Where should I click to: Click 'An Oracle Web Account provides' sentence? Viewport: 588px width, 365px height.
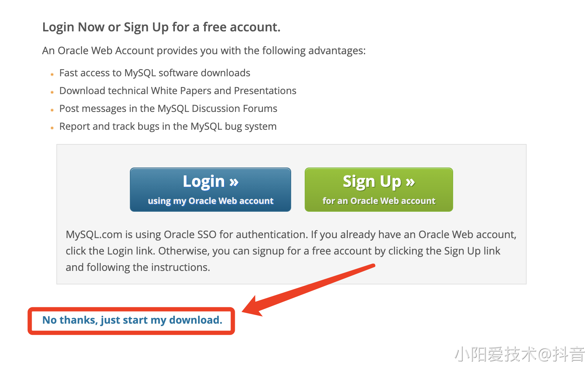tap(204, 51)
